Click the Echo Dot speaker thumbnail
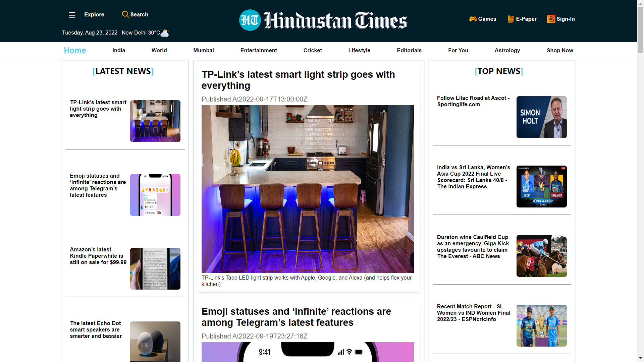644x362 pixels. (x=155, y=341)
